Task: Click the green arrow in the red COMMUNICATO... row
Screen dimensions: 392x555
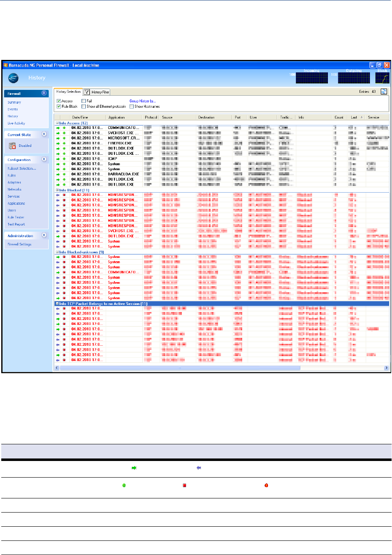Action: (58, 272)
